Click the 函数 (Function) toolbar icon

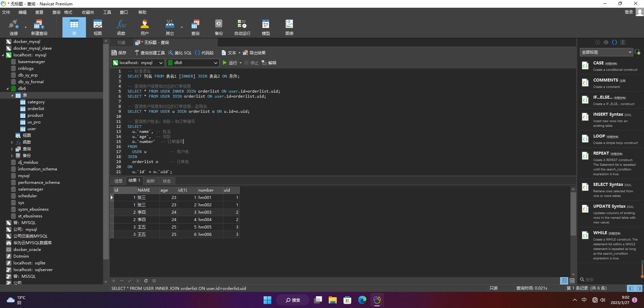point(121,27)
